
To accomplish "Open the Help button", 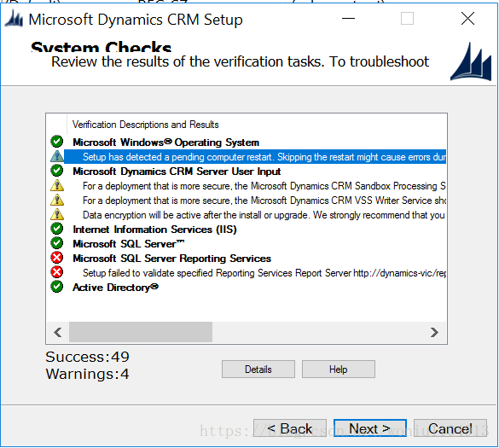I will [x=339, y=369].
